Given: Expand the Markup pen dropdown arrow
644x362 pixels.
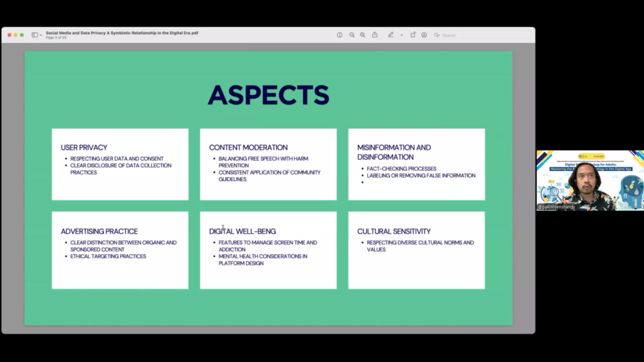Looking at the screenshot, I should click(x=401, y=35).
